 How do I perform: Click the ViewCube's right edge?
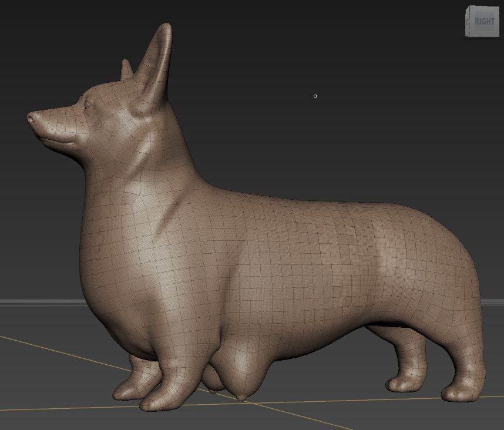498,22
